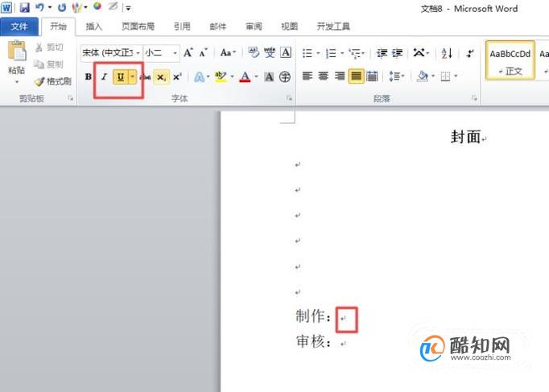Open the font name dropdown
The height and width of the screenshot is (392, 549).
138,53
